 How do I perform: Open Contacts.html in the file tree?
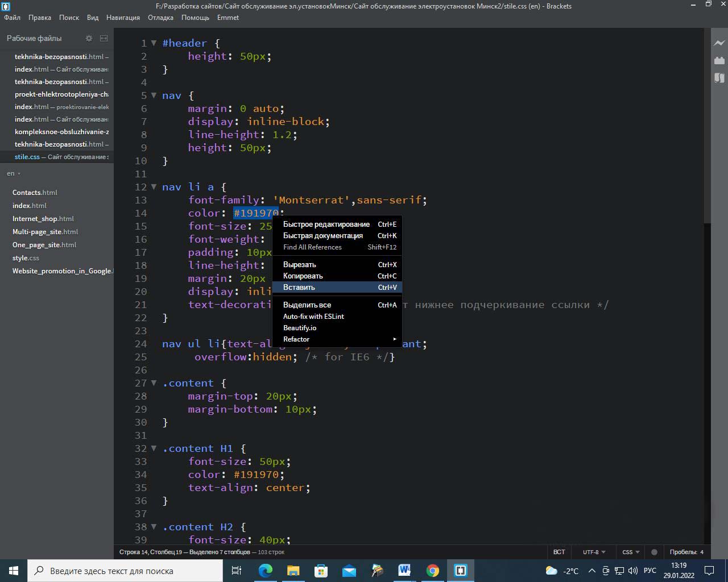point(35,193)
